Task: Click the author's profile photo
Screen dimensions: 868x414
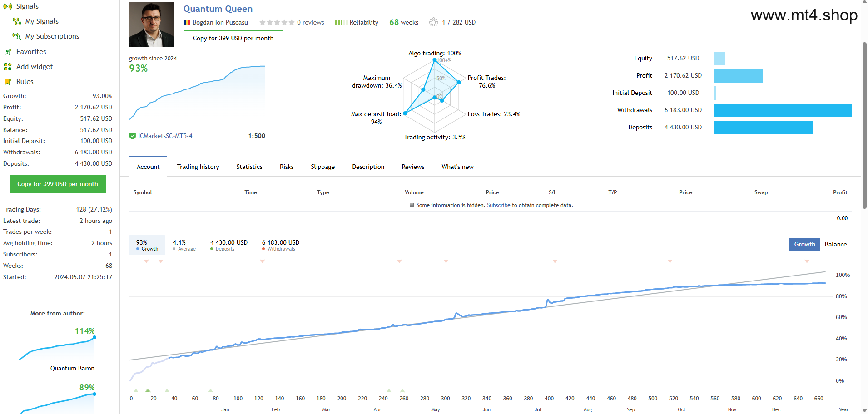Action: coord(152,25)
